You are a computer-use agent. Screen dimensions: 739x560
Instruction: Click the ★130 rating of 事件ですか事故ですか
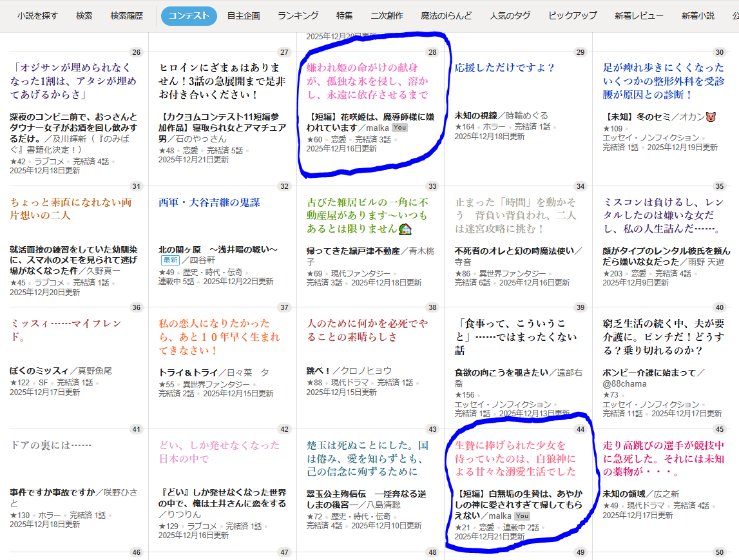20,515
